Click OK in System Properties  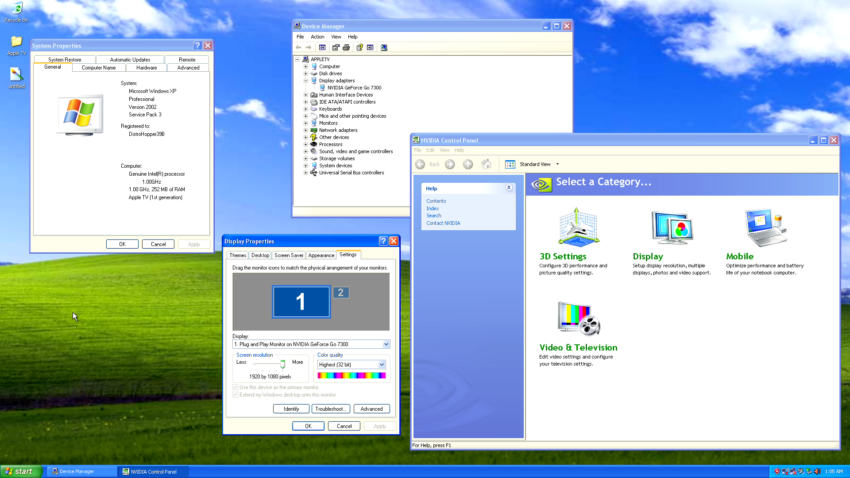122,244
